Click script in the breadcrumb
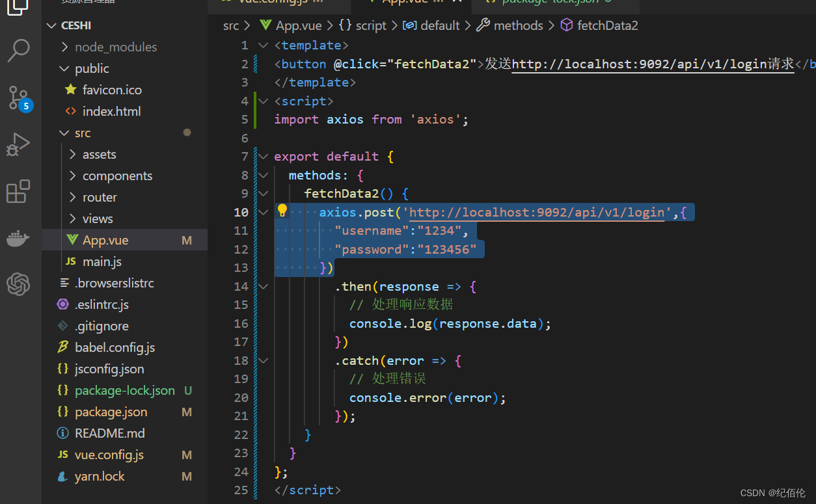This screenshot has height=504, width=816. (x=371, y=25)
